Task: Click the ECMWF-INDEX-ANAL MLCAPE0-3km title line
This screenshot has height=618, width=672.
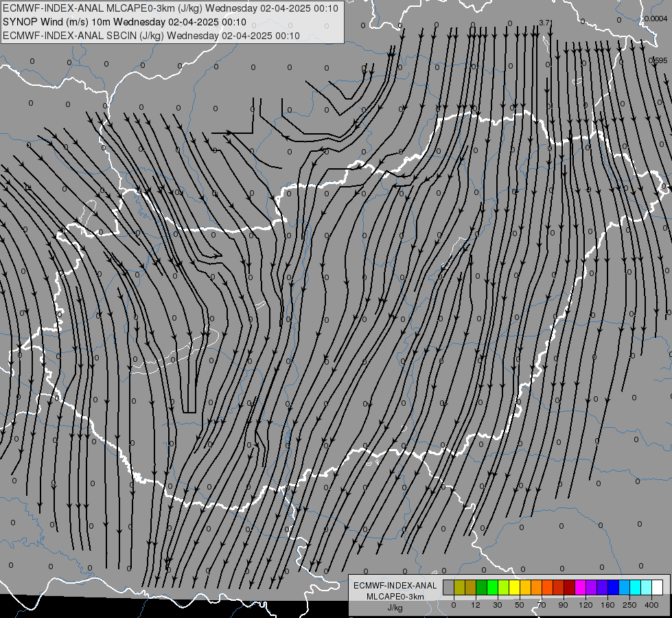Action: tap(170, 8)
